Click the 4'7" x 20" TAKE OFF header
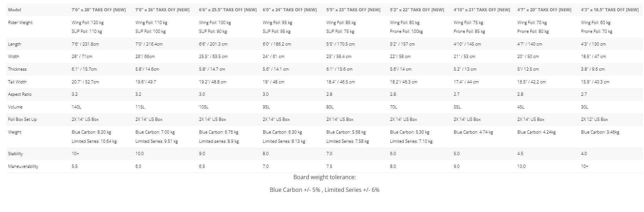This screenshot has width=644, height=212. click(544, 10)
